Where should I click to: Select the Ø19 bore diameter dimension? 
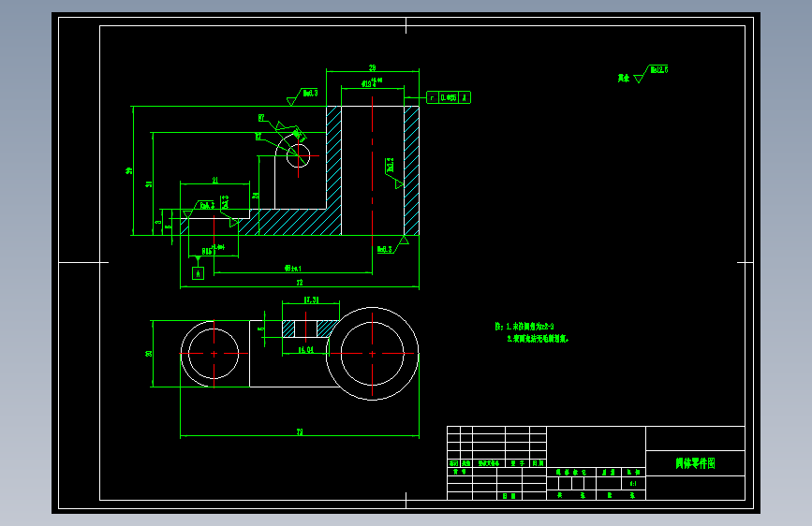371,83
